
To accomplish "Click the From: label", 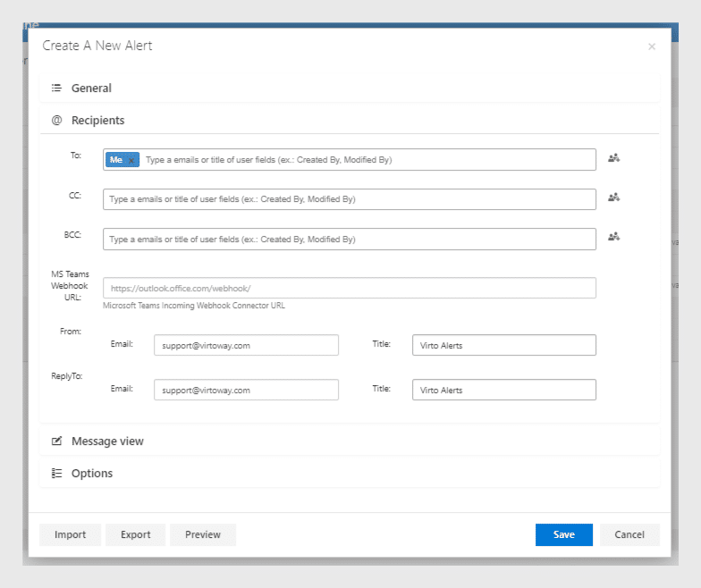I will (70, 331).
